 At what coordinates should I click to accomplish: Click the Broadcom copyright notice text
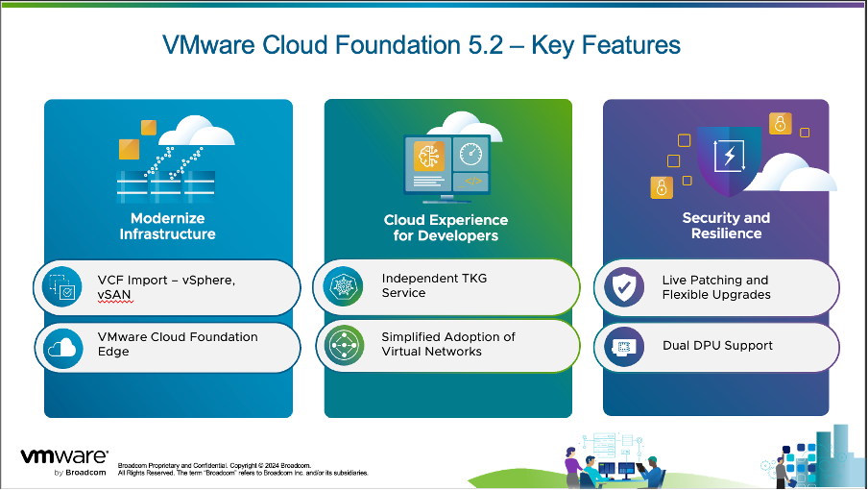[x=242, y=469]
